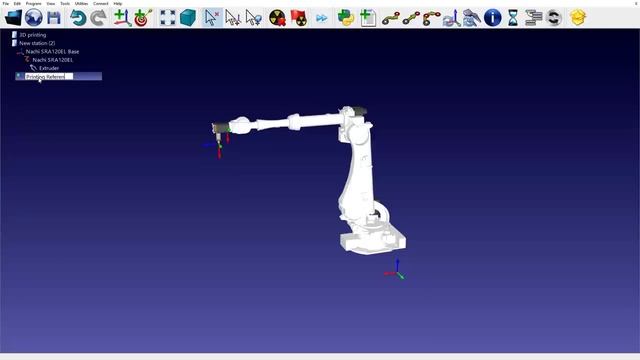This screenshot has width=640, height=360.
Task: Switch to isometric view cube icon
Action: tap(188, 18)
